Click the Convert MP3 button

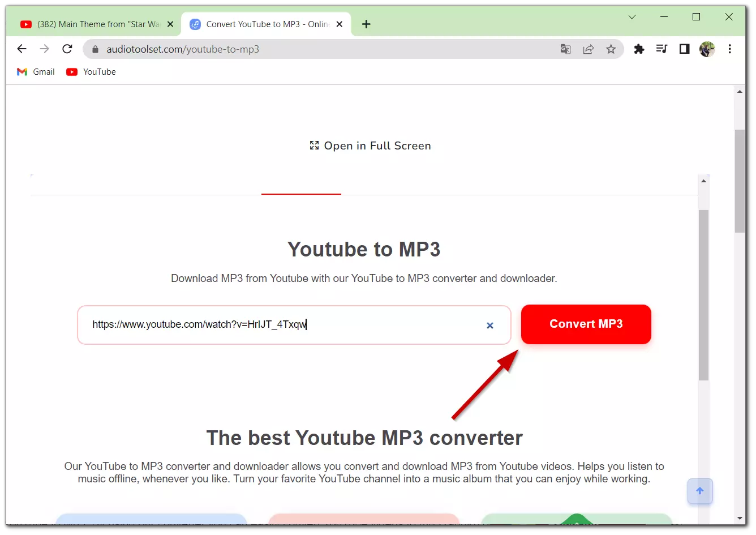586,324
